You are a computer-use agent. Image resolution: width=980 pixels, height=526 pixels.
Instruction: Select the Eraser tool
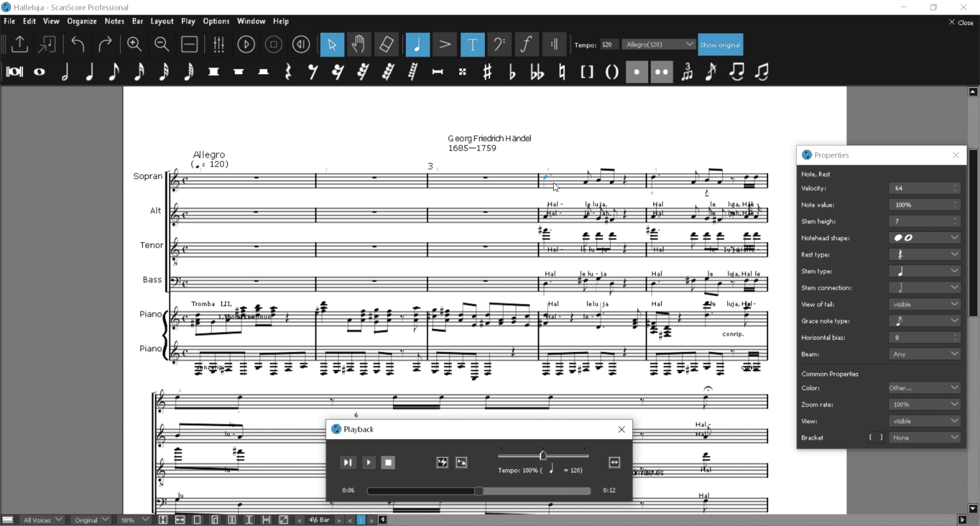point(387,45)
